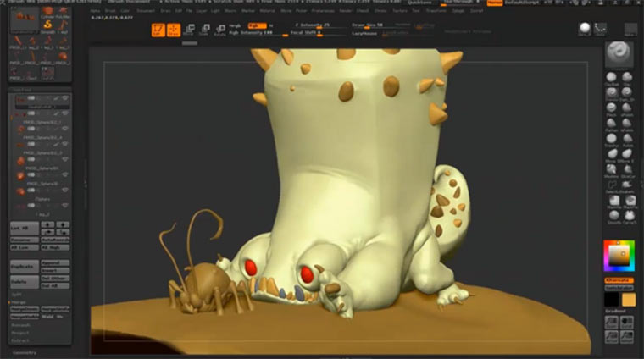Open the large current tool thumbnail

(x=25, y=19)
